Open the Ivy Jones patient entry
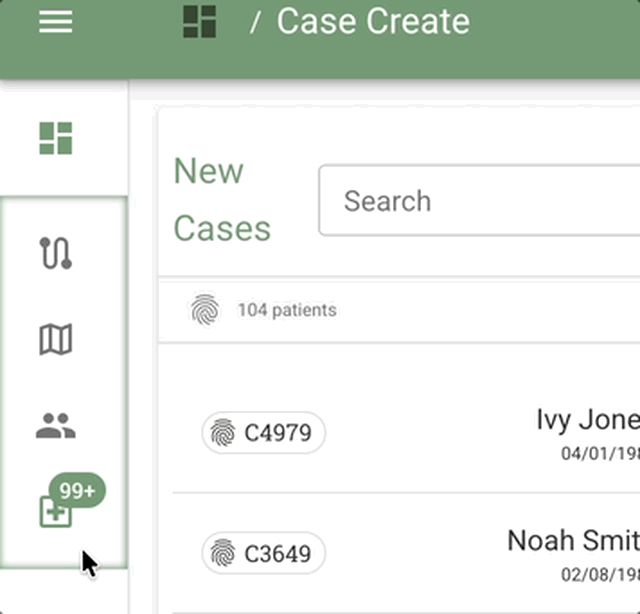This screenshot has width=640, height=614. pos(587,420)
